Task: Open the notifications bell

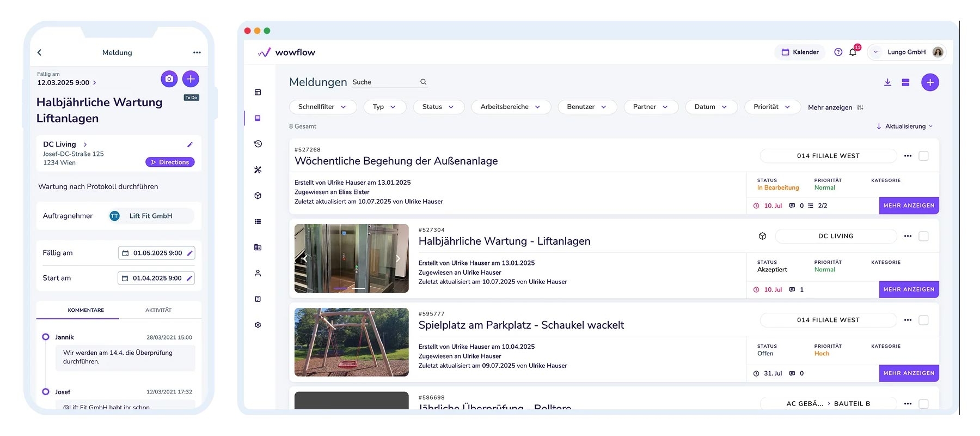Action: tap(853, 52)
